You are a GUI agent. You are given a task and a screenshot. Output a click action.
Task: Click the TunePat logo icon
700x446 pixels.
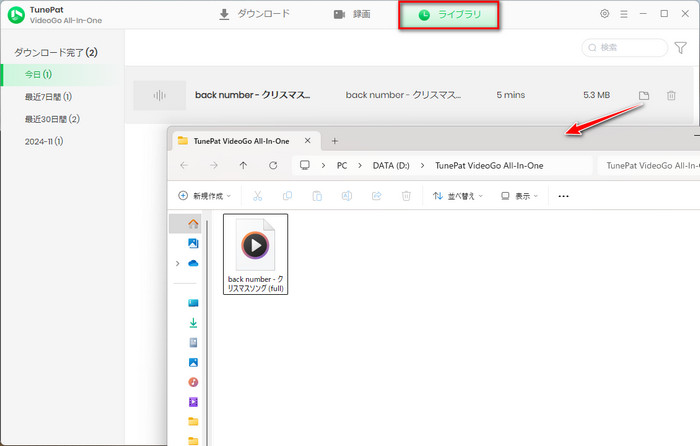[17, 15]
